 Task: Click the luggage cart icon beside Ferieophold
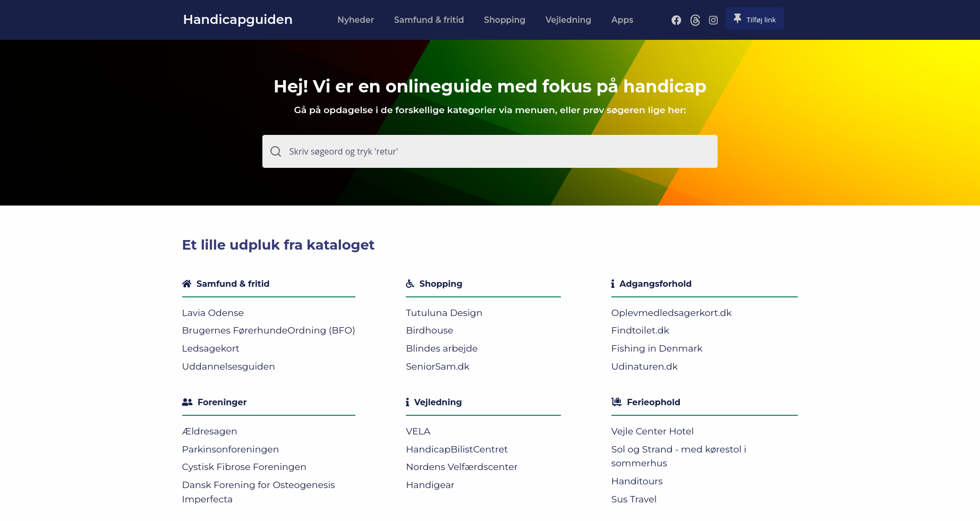tap(616, 402)
